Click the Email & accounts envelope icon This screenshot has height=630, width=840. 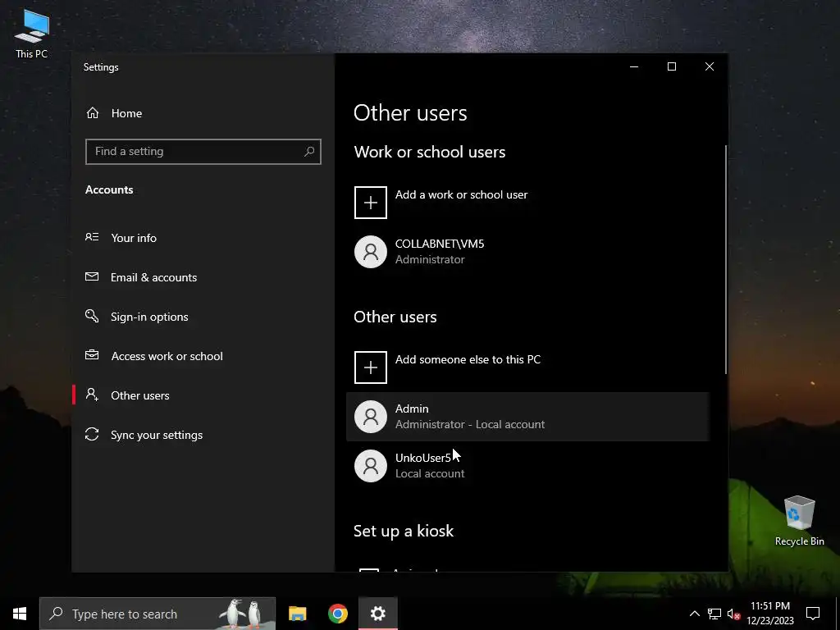click(x=92, y=277)
